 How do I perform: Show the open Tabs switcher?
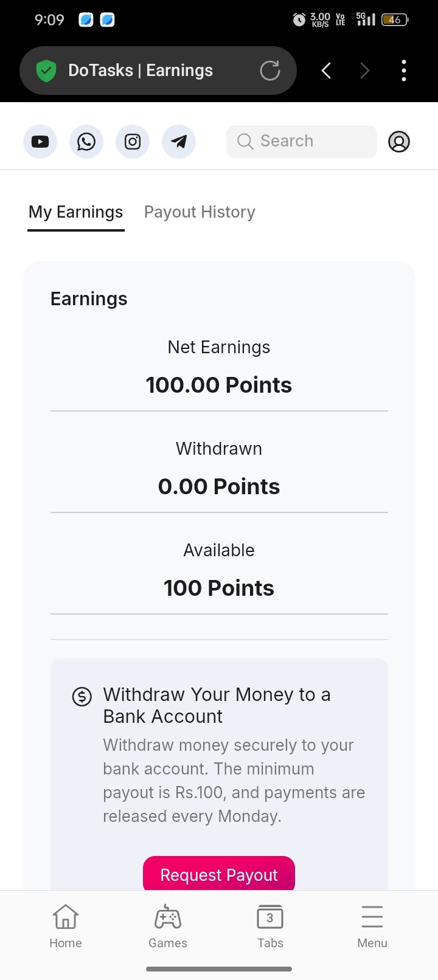270,927
